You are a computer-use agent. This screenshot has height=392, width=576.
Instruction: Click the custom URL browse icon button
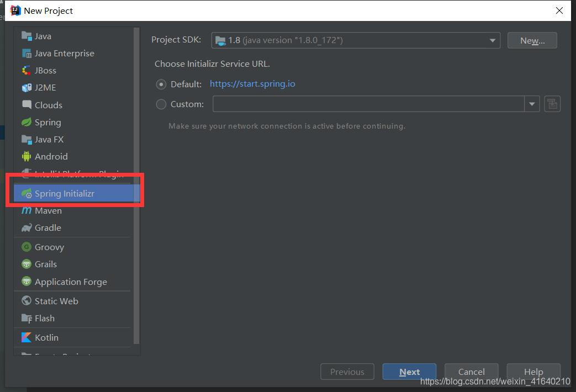pos(552,104)
